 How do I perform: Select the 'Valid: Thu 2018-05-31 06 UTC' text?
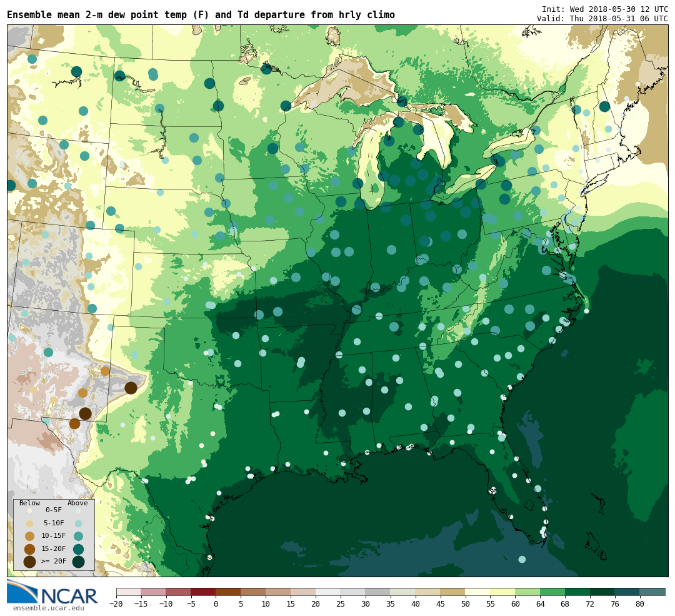coord(602,19)
